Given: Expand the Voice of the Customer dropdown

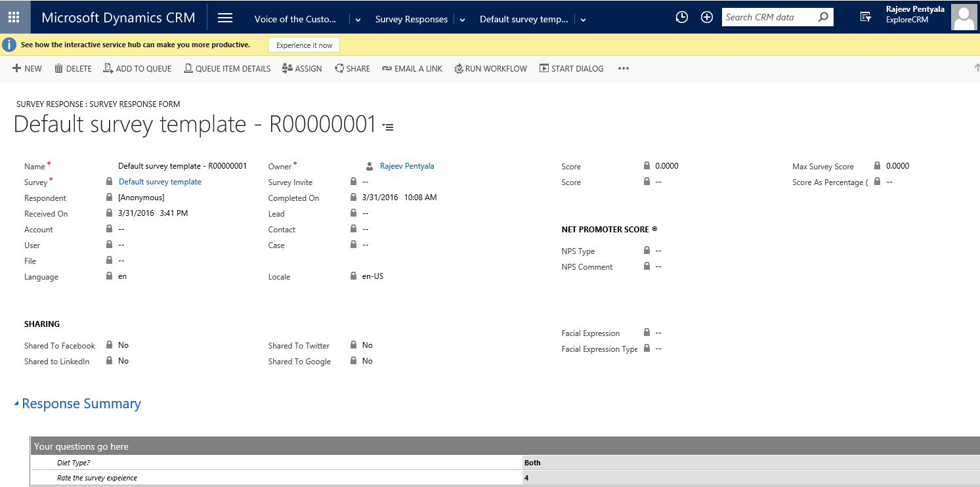Looking at the screenshot, I should [x=358, y=20].
